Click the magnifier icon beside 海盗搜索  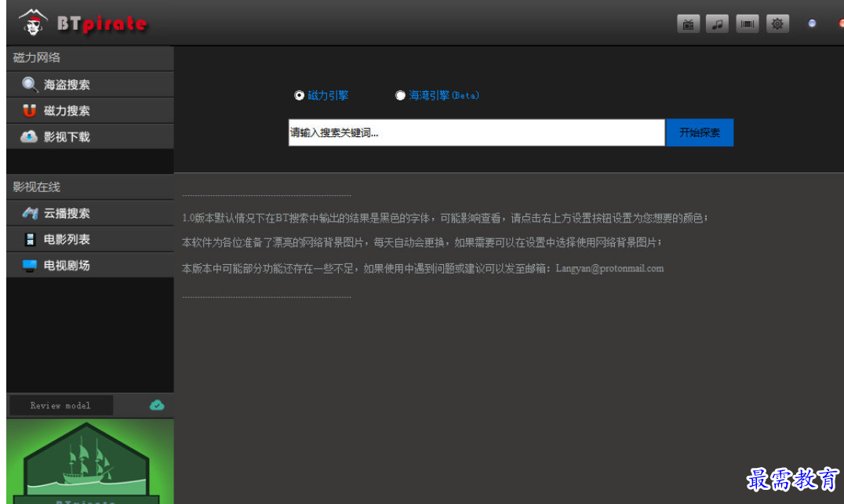30,85
